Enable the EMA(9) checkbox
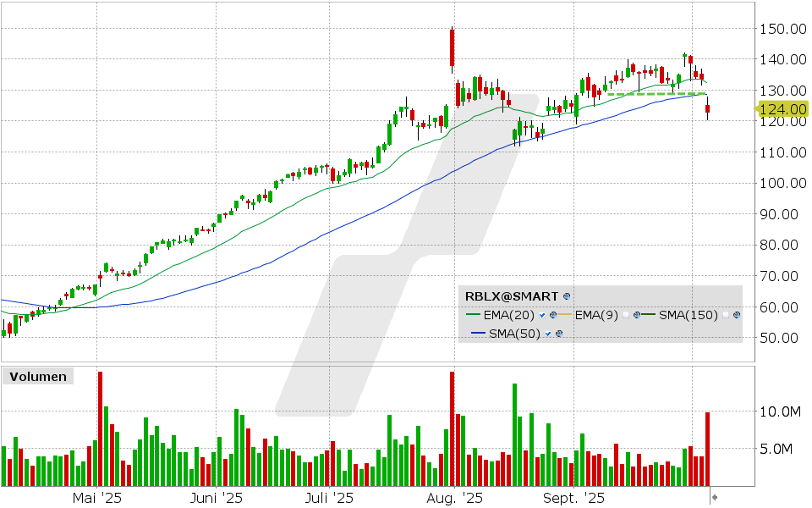 tap(626, 314)
